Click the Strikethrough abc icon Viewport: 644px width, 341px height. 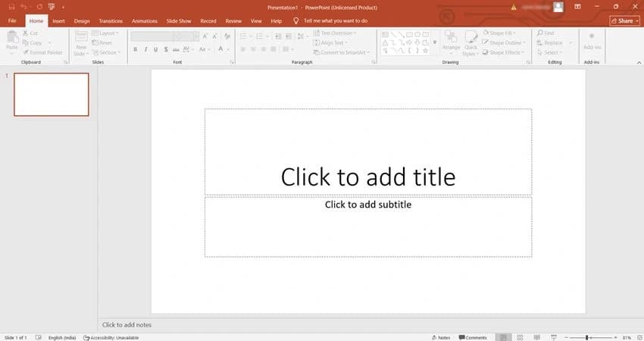pos(176,49)
